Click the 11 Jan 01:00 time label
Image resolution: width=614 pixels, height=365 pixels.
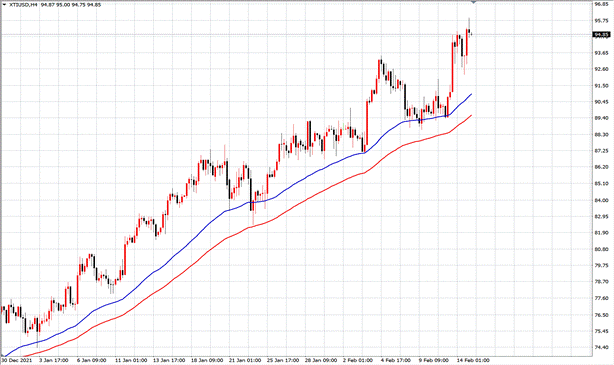tap(131, 360)
